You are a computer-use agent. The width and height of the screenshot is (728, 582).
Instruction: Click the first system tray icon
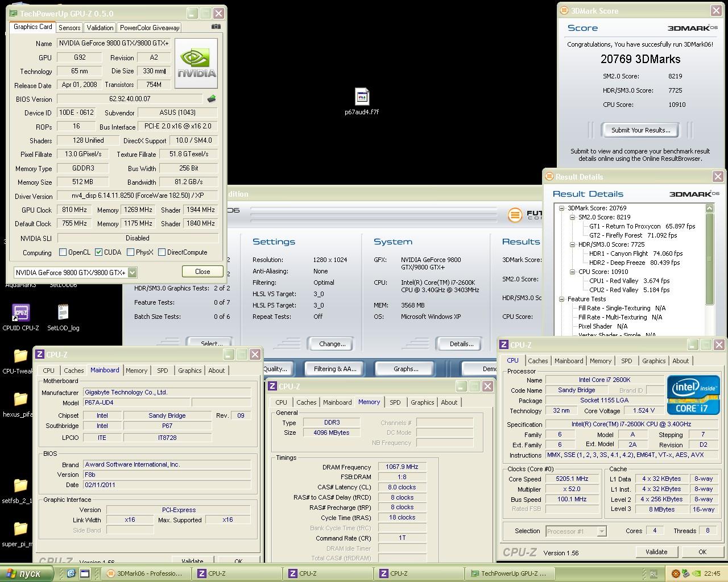click(x=676, y=573)
